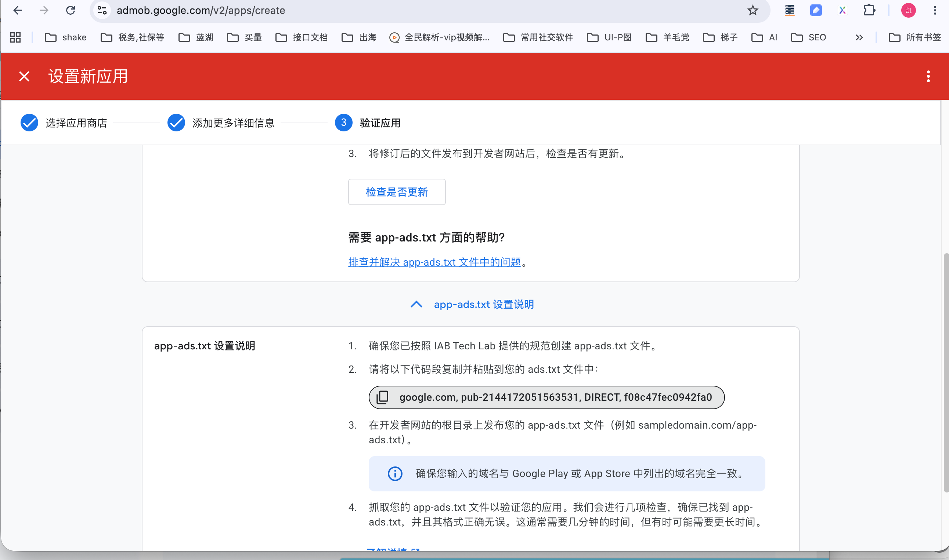Open the 出海 bookmark folder
Image resolution: width=949 pixels, height=560 pixels.
tap(359, 37)
